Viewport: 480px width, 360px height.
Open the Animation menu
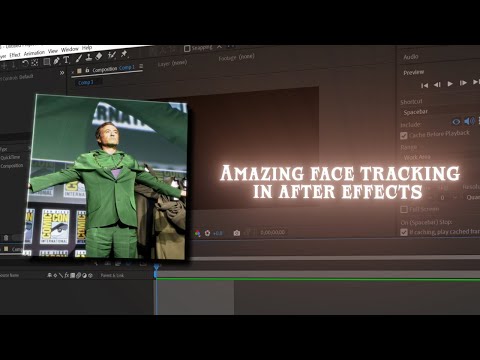(34, 53)
